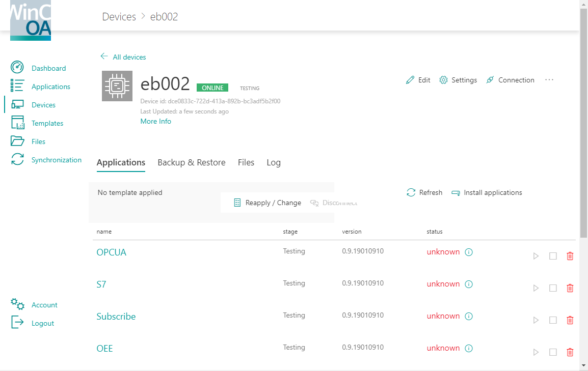Click the Dashboard gauge icon in sidebar
588x371 pixels.
point(17,68)
